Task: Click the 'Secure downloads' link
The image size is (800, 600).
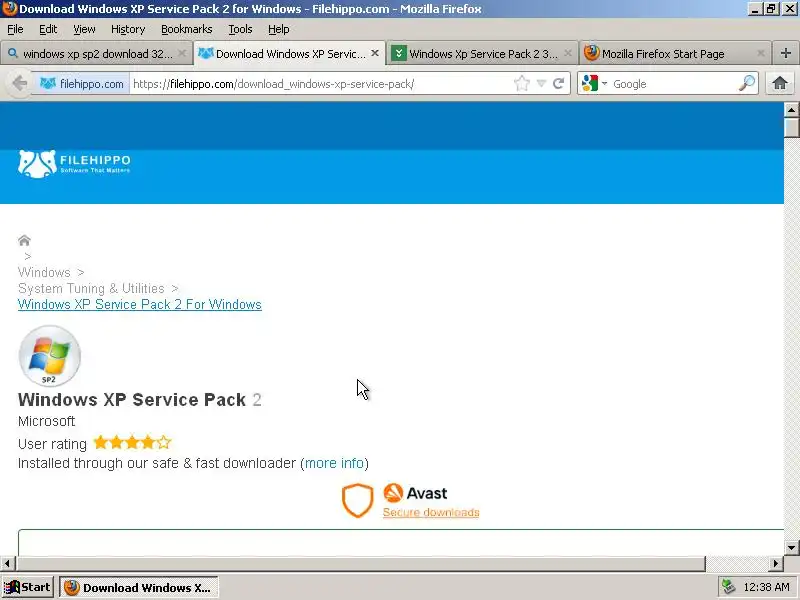Action: tap(431, 512)
